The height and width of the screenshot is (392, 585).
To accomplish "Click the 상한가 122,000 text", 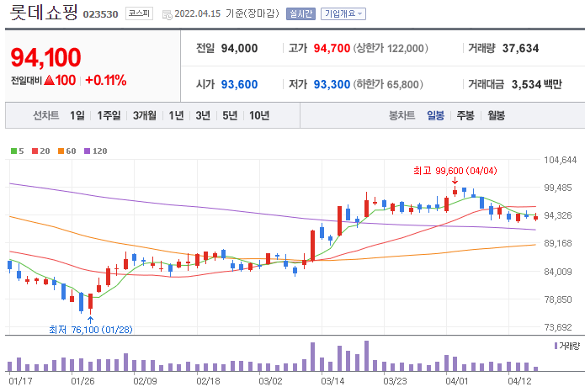I will coord(391,48).
